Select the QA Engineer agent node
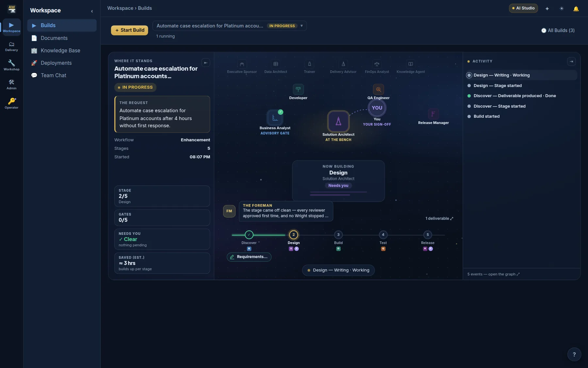Image resolution: width=588 pixels, height=368 pixels. click(378, 89)
